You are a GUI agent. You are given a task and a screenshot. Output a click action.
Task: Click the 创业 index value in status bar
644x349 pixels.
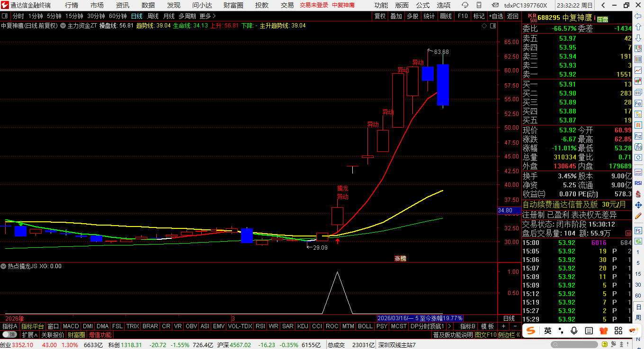[x=23, y=345]
